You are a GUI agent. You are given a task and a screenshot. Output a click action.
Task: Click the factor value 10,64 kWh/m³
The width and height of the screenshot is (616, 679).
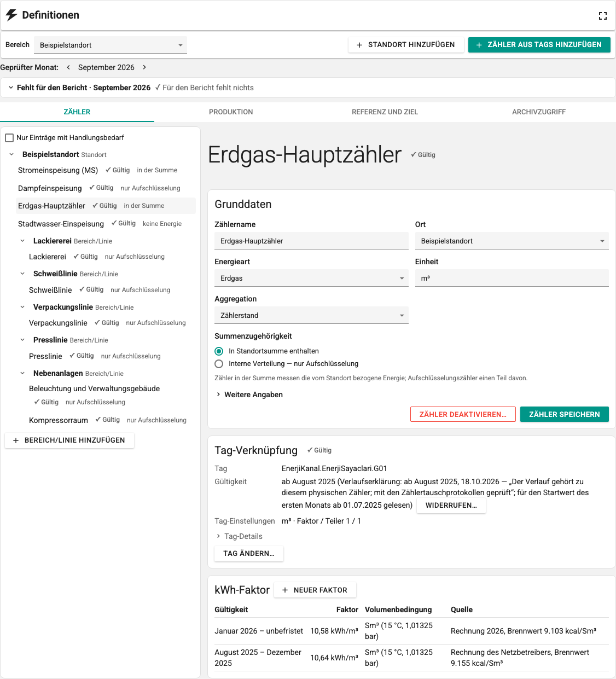click(334, 658)
